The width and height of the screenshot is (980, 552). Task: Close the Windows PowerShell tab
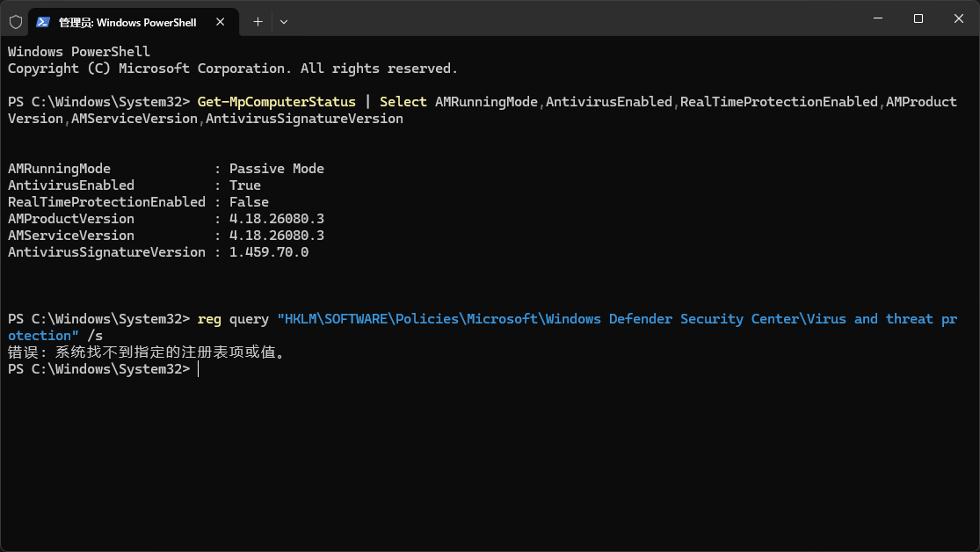tap(220, 22)
